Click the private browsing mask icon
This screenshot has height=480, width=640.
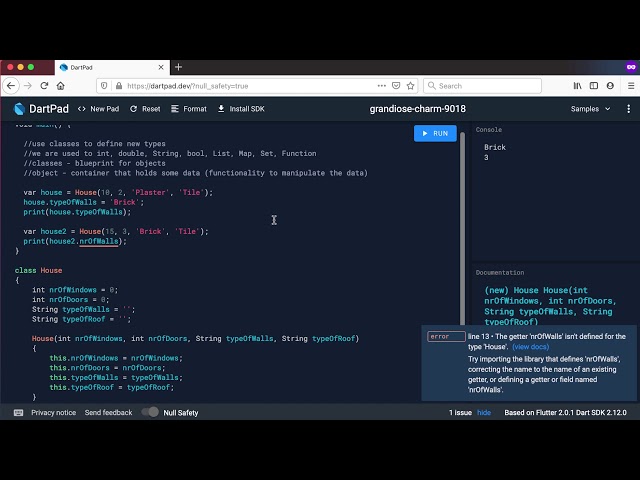click(631, 67)
